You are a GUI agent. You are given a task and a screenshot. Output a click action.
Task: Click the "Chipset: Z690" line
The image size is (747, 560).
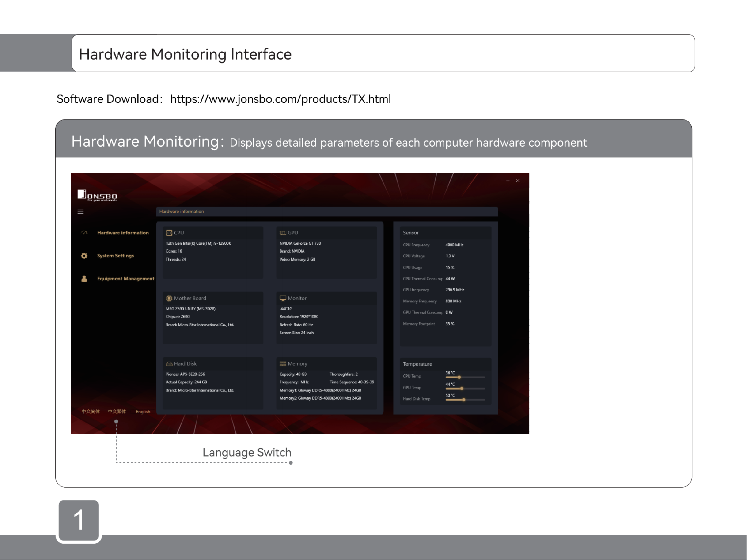point(178,316)
